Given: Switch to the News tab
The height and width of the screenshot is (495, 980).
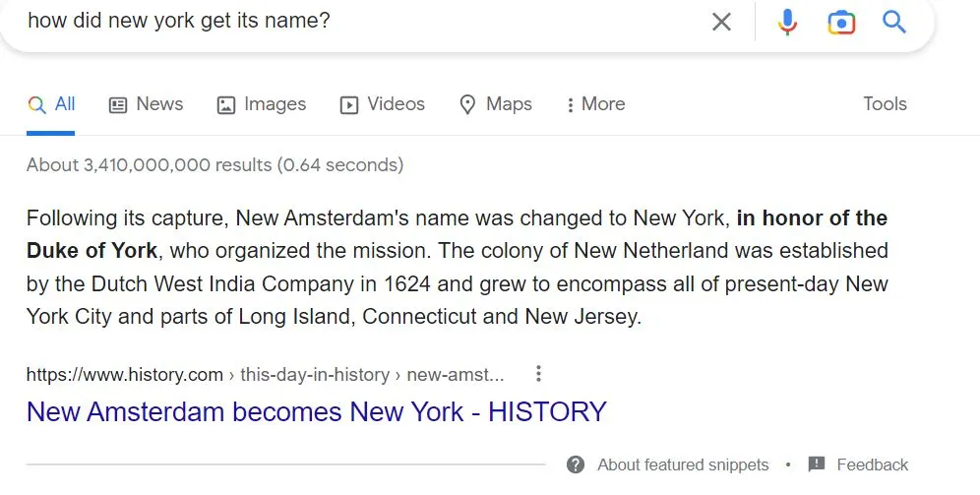Looking at the screenshot, I should coord(147,103).
